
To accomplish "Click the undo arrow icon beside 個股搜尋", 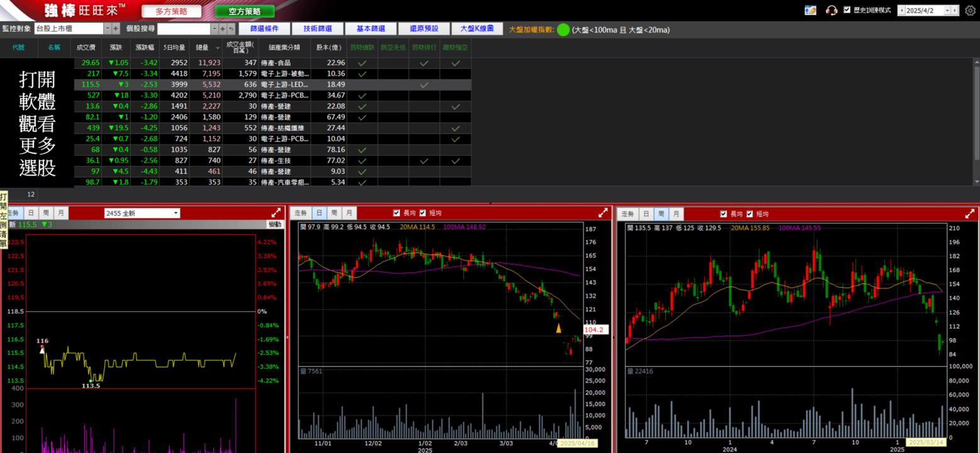I will [231, 29].
